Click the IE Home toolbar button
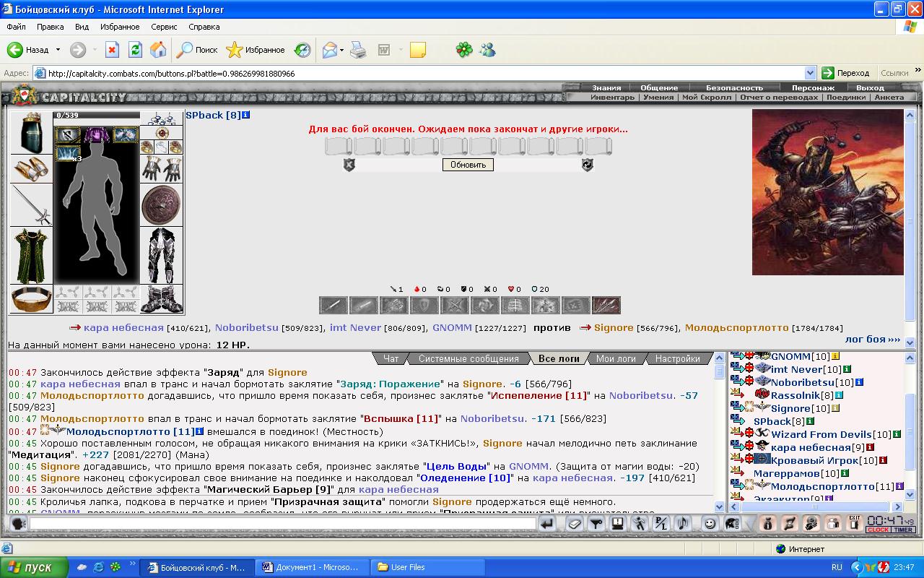 158,50
